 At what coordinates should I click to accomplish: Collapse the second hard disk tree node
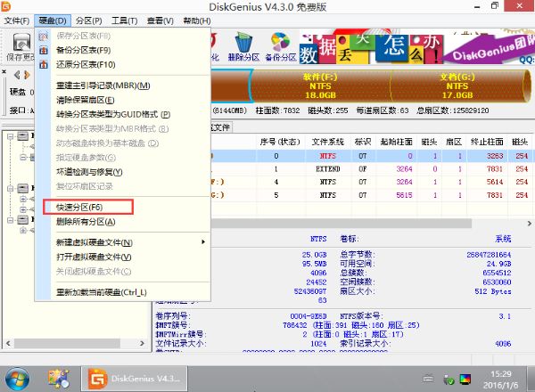coord(10,188)
